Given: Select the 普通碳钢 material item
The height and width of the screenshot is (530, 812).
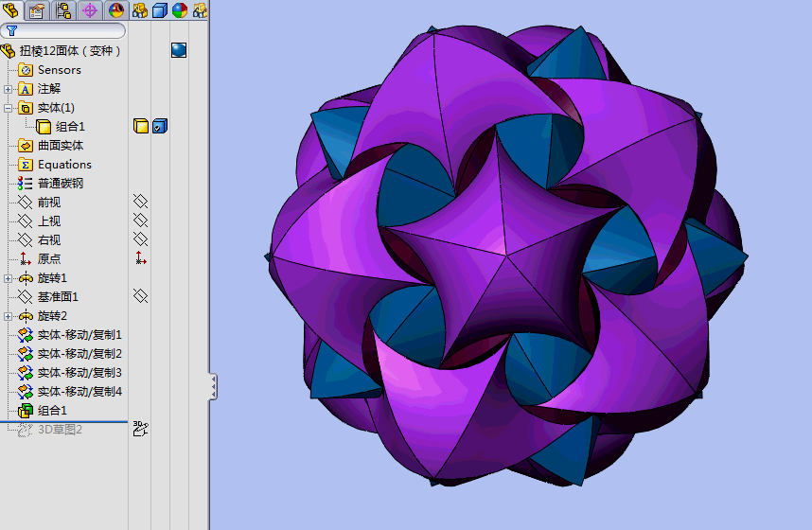Looking at the screenshot, I should pyautogui.click(x=61, y=184).
